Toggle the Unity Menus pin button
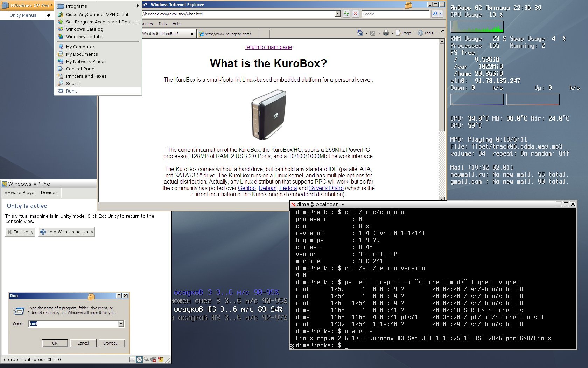The width and height of the screenshot is (588, 368). [x=49, y=15]
